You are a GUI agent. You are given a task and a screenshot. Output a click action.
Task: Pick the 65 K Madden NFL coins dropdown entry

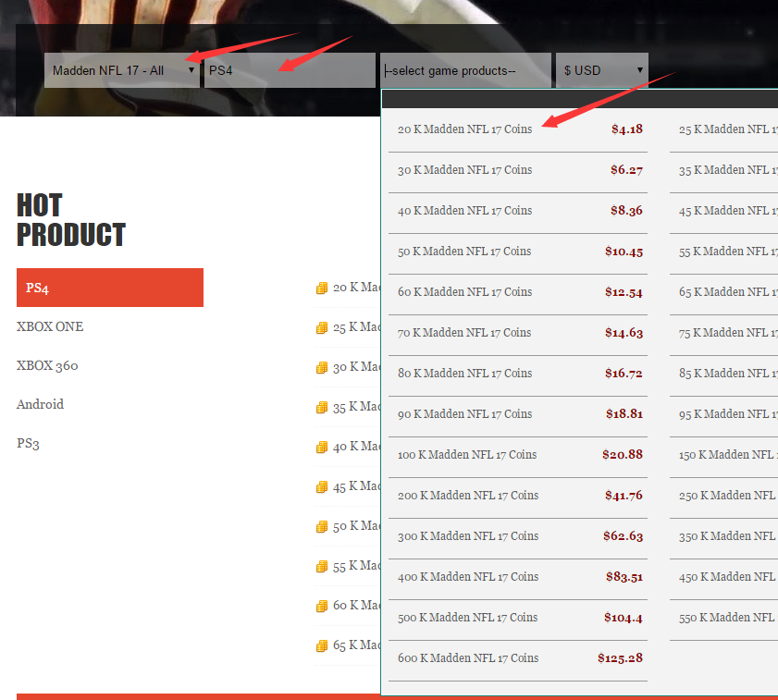coord(724,292)
